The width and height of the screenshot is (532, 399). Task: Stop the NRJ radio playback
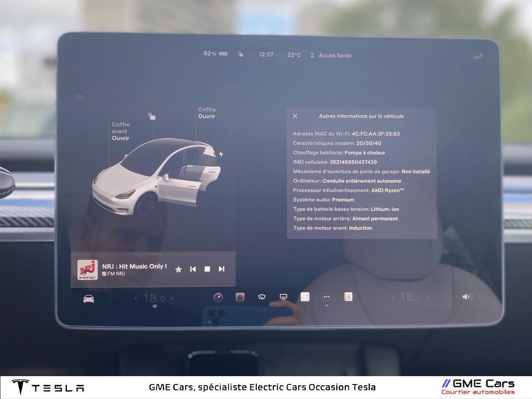coord(207,269)
